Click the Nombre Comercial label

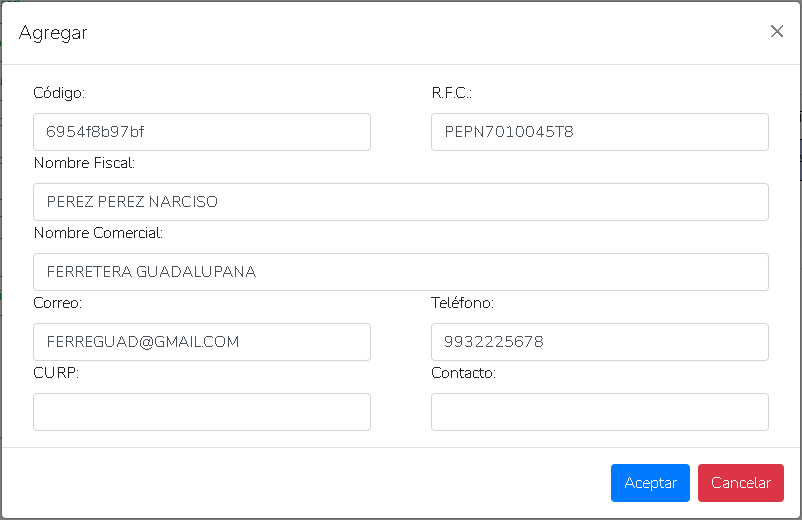pyautogui.click(x=98, y=233)
